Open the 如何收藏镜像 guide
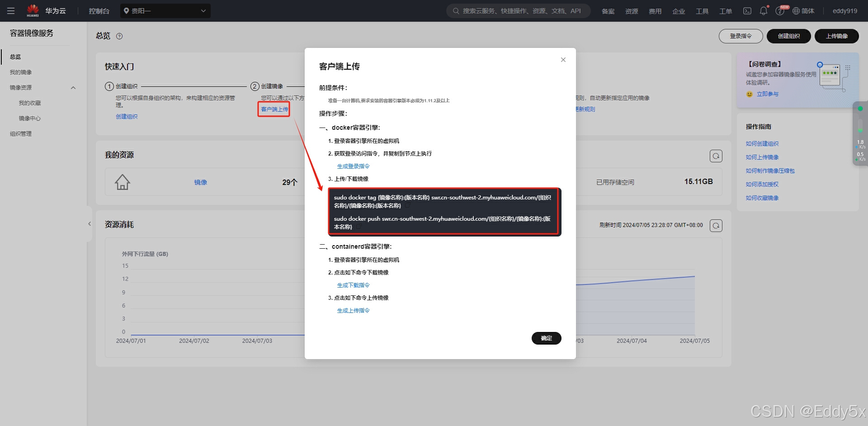The image size is (868, 426). point(762,198)
